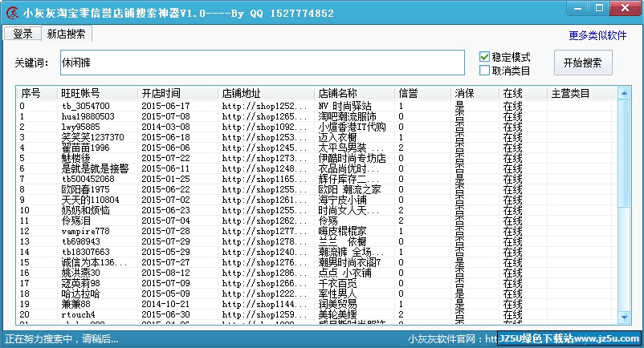The width and height of the screenshot is (644, 348).
Task: Click the 店铺名称 column header
Action: point(354,93)
